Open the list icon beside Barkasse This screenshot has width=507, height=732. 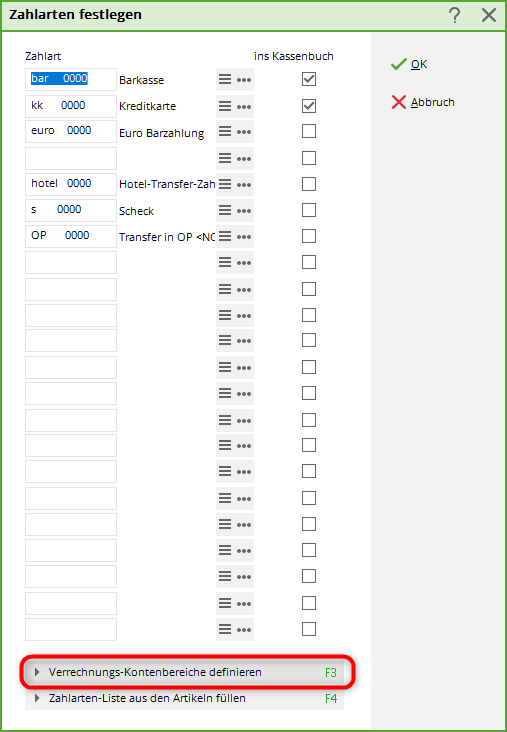(x=225, y=79)
